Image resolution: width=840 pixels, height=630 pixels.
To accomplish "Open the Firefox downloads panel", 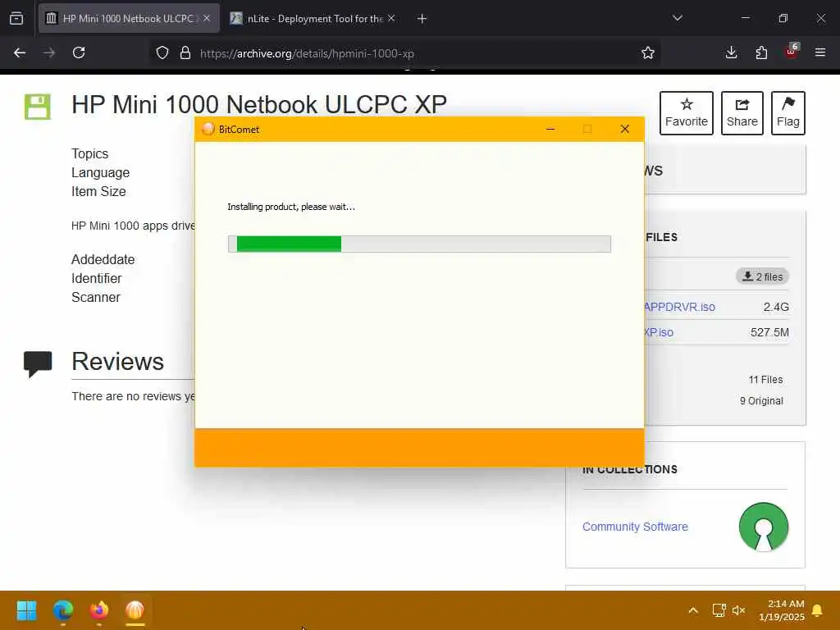I will pos(731,53).
